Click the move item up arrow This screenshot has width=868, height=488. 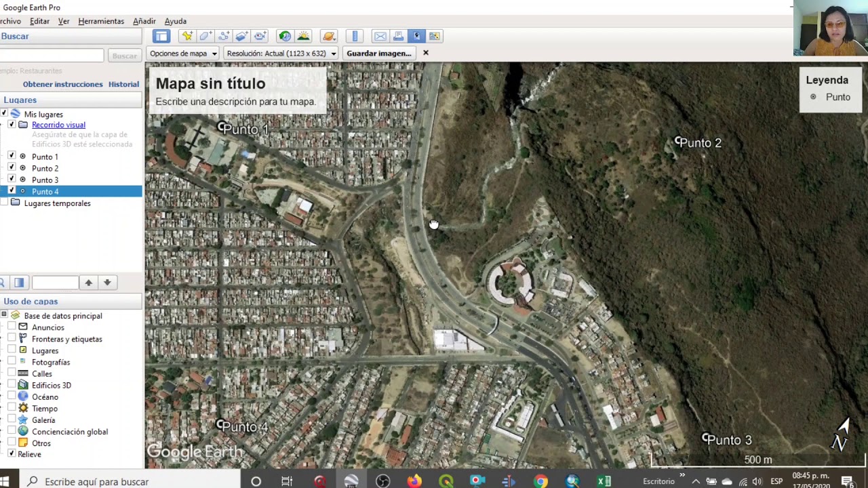[88, 283]
